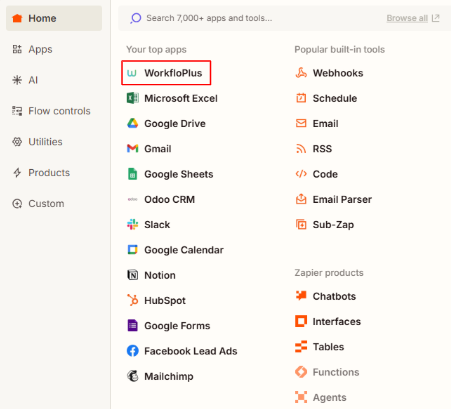This screenshot has width=451, height=409.
Task: Pick the Mailchimp label
Action: point(169,376)
